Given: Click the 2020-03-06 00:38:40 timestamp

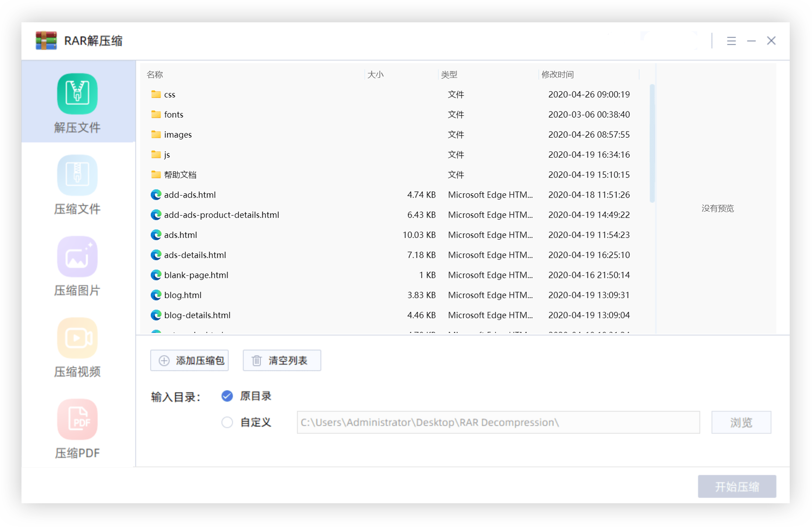Looking at the screenshot, I should [x=589, y=114].
